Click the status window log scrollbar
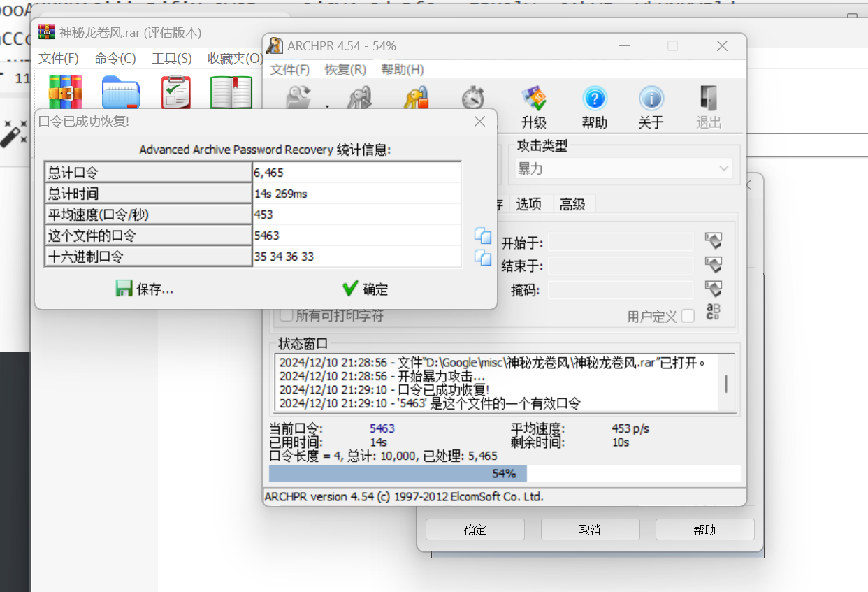Image resolution: width=868 pixels, height=592 pixels. tap(727, 382)
